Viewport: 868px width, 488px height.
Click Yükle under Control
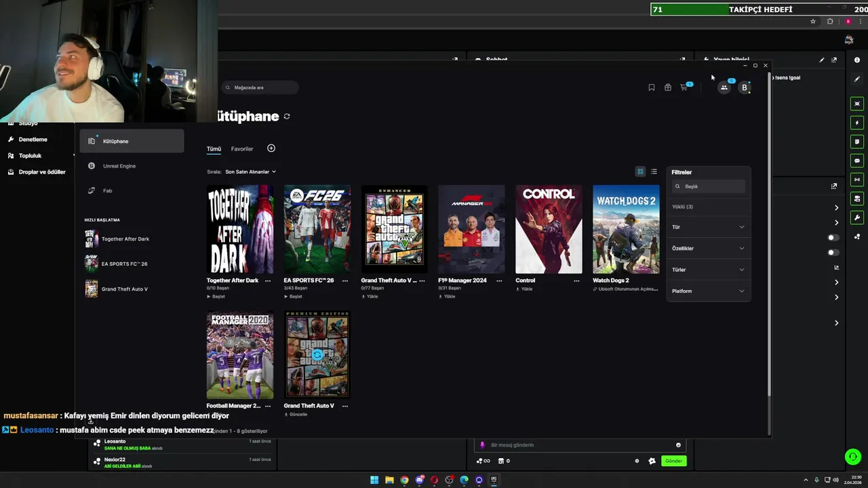point(525,289)
